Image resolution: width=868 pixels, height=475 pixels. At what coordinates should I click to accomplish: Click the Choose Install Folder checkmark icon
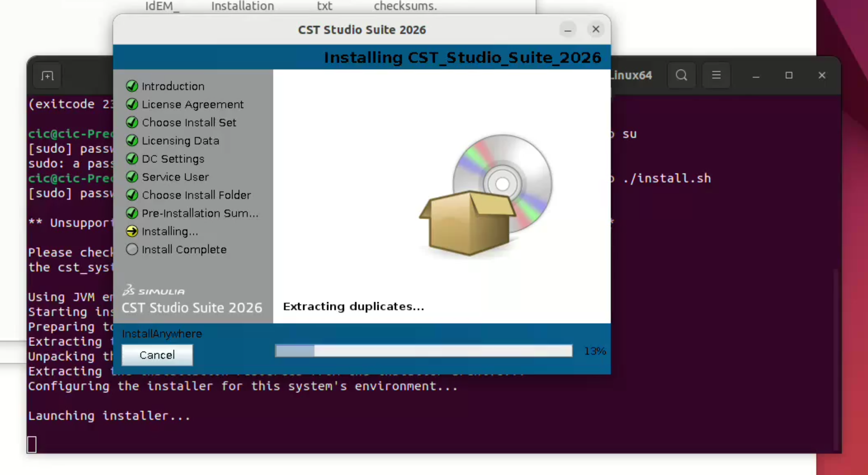point(132,195)
